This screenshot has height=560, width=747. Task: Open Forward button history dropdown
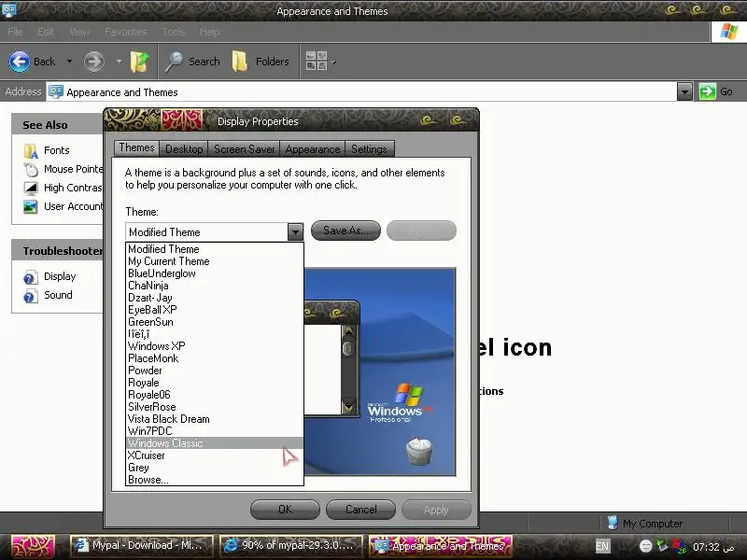[119, 62]
